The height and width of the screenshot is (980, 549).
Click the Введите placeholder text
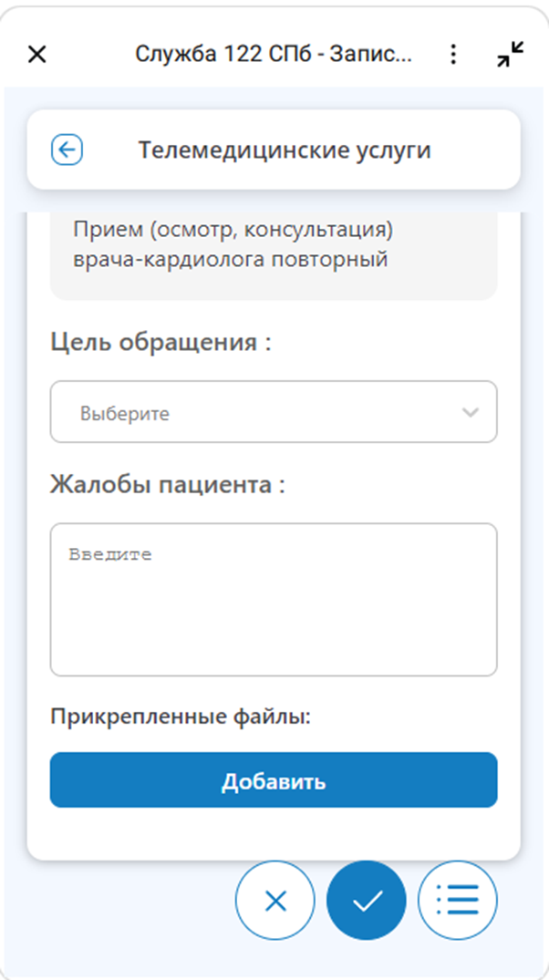point(110,554)
